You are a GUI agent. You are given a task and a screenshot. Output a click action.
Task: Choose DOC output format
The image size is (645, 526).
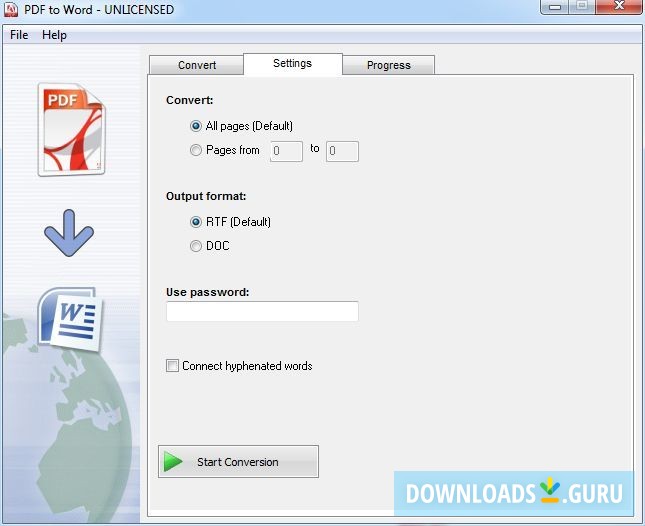(x=210, y=246)
